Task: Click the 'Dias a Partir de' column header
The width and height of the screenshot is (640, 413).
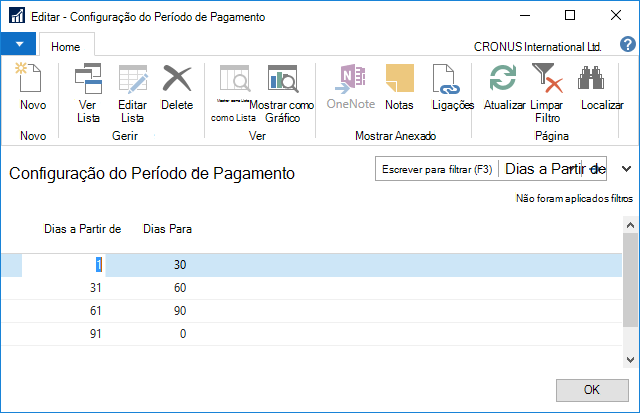Action: pyautogui.click(x=82, y=229)
